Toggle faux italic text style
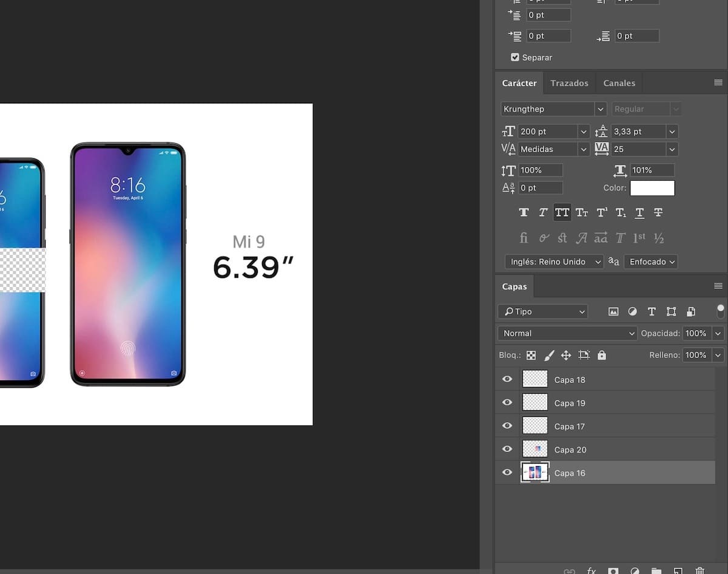 pyautogui.click(x=543, y=212)
